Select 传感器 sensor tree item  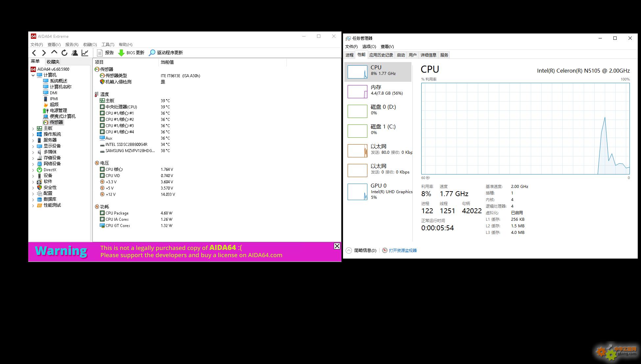(x=53, y=122)
